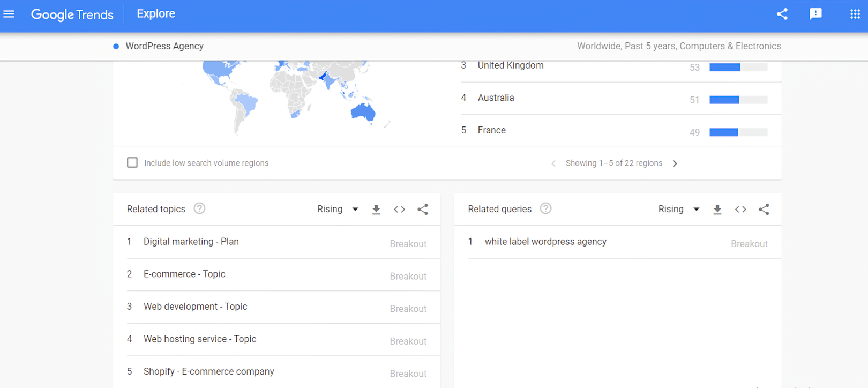The image size is (868, 388).
Task: Open the Google Trends home logo
Action: tap(72, 14)
